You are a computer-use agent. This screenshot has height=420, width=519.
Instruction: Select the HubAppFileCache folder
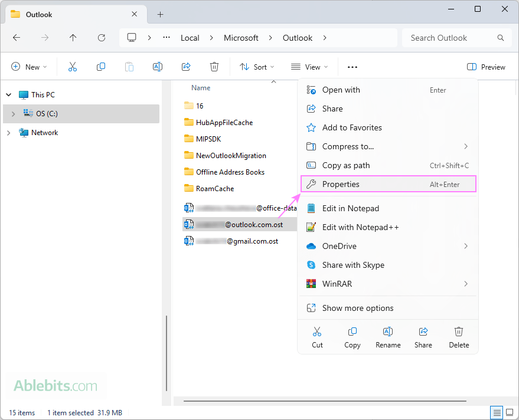pos(218,122)
